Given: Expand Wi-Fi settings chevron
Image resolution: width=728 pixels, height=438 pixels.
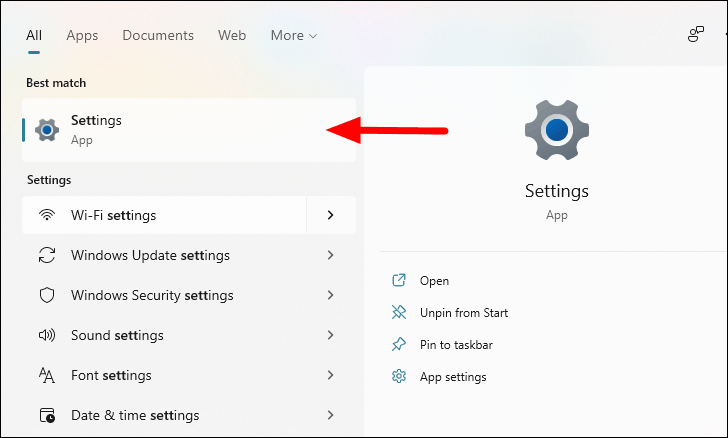Looking at the screenshot, I should coord(331,215).
